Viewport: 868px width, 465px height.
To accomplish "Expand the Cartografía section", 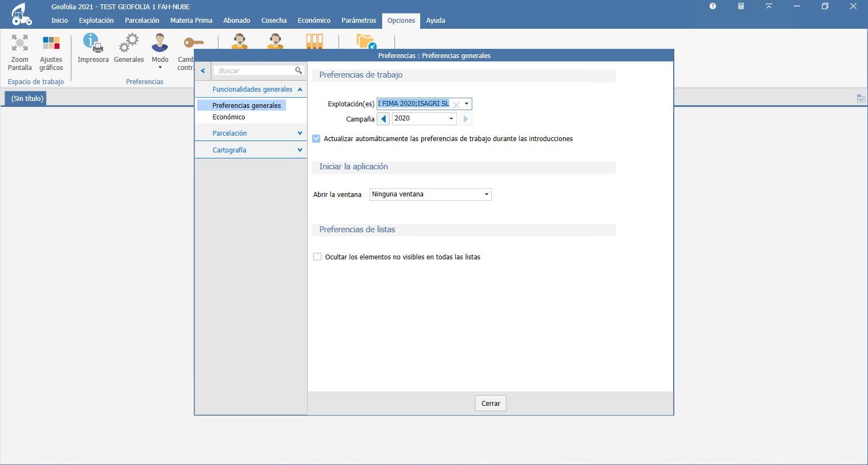I will pos(300,150).
